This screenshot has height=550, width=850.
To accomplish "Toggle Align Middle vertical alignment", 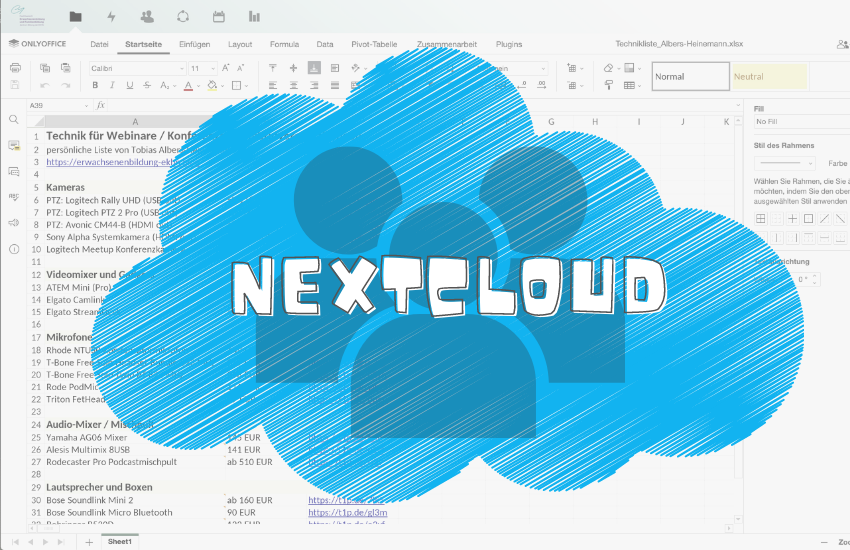I will [293, 68].
